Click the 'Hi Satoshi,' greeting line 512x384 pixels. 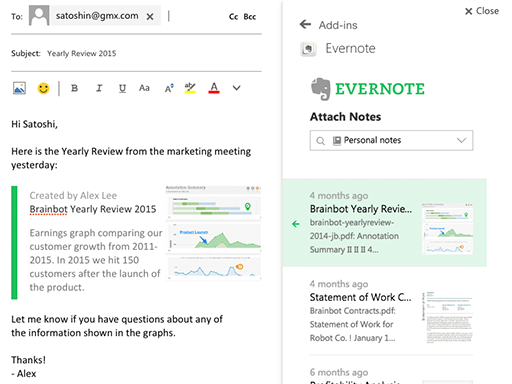tap(34, 124)
